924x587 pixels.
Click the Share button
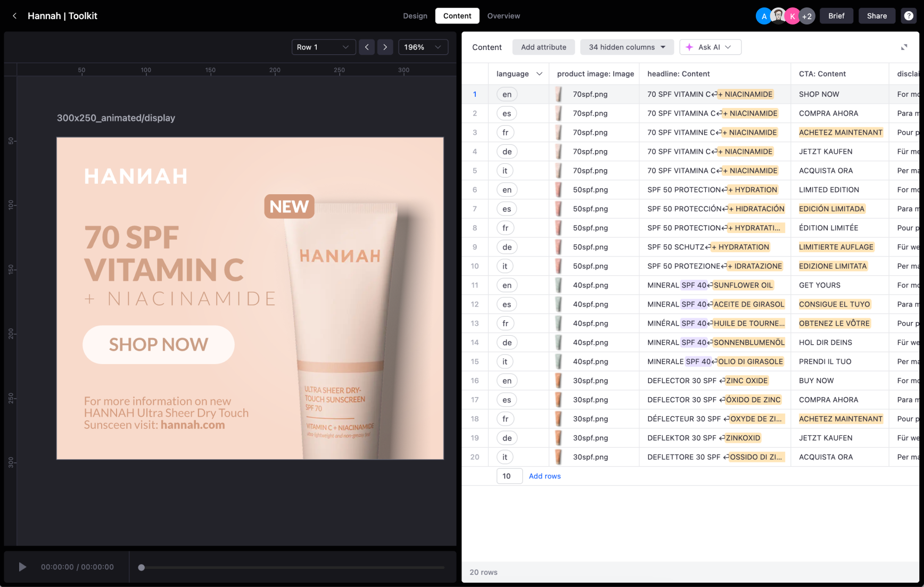pyautogui.click(x=877, y=16)
